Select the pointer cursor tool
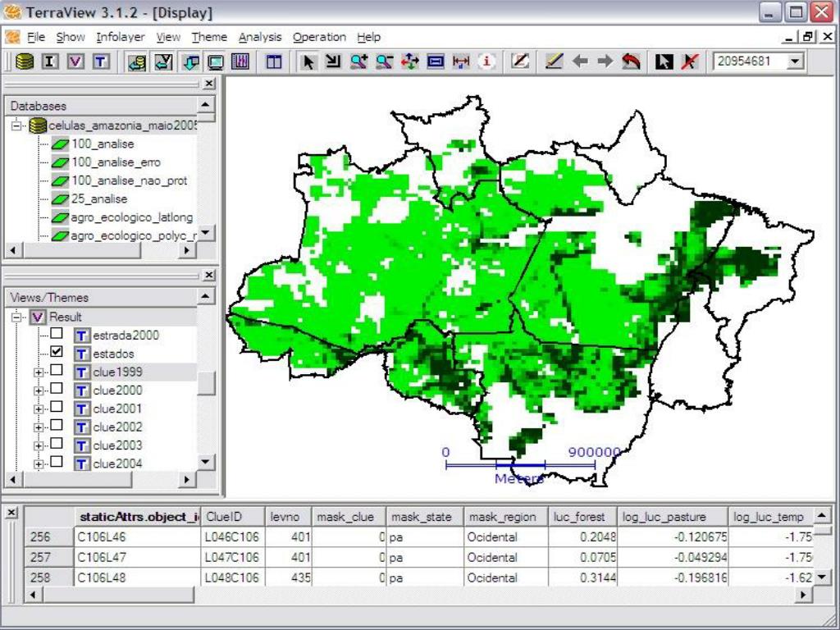Image resolution: width=840 pixels, height=630 pixels. click(308, 62)
